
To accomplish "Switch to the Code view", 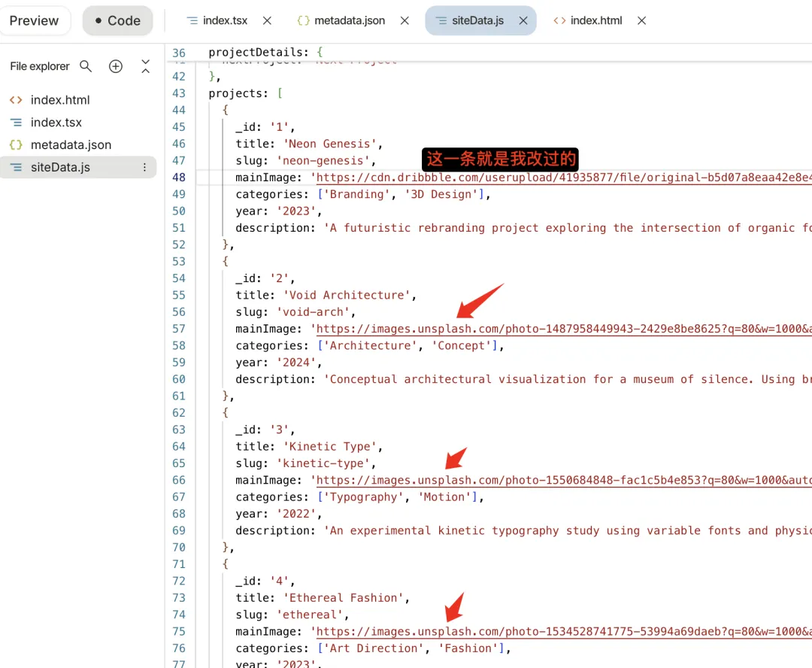I will point(117,21).
